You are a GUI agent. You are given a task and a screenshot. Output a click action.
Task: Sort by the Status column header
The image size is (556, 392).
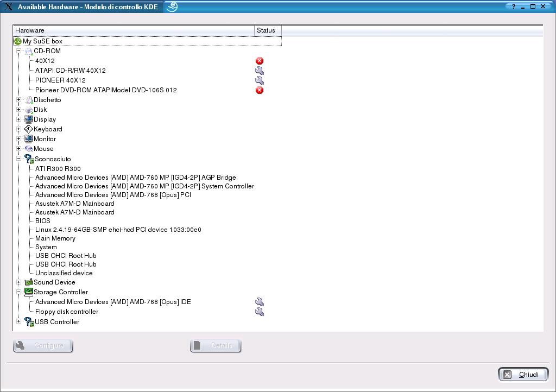point(268,30)
